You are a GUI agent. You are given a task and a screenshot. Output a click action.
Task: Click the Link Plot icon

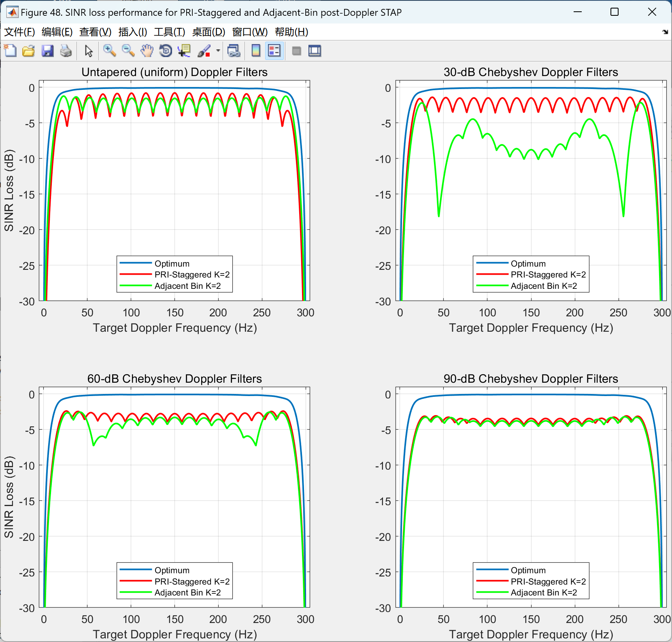tap(234, 51)
